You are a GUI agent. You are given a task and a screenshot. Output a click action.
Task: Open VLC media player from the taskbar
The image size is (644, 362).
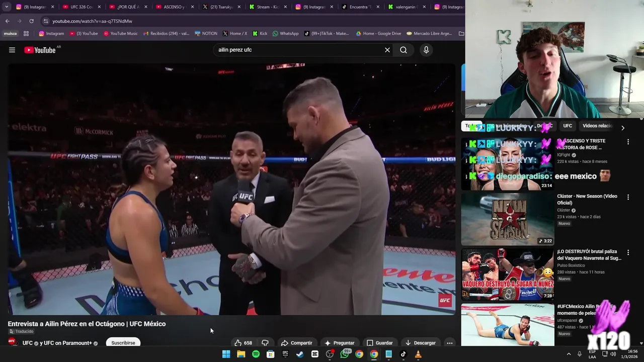[418, 354]
